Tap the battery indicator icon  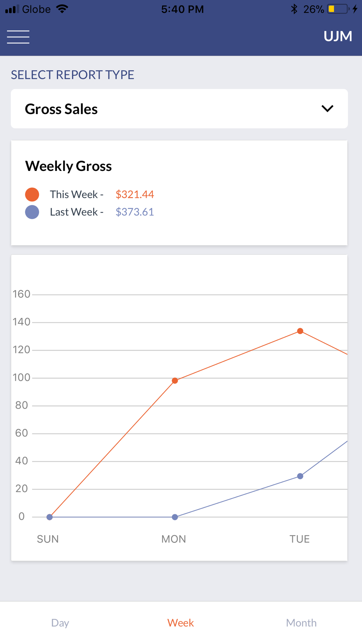(x=337, y=9)
